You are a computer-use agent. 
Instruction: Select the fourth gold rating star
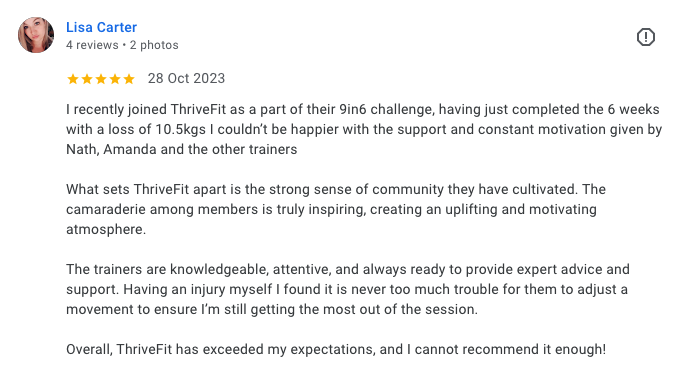point(115,79)
